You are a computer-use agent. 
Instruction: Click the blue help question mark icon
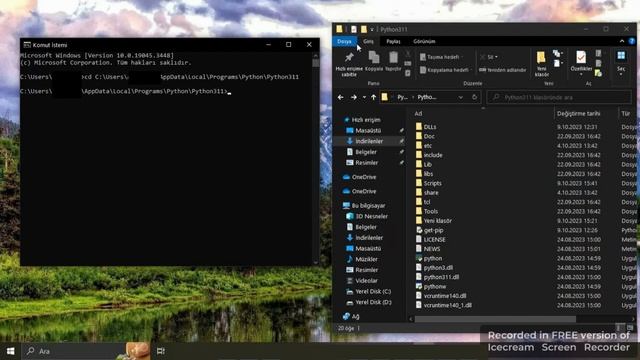(x=631, y=41)
